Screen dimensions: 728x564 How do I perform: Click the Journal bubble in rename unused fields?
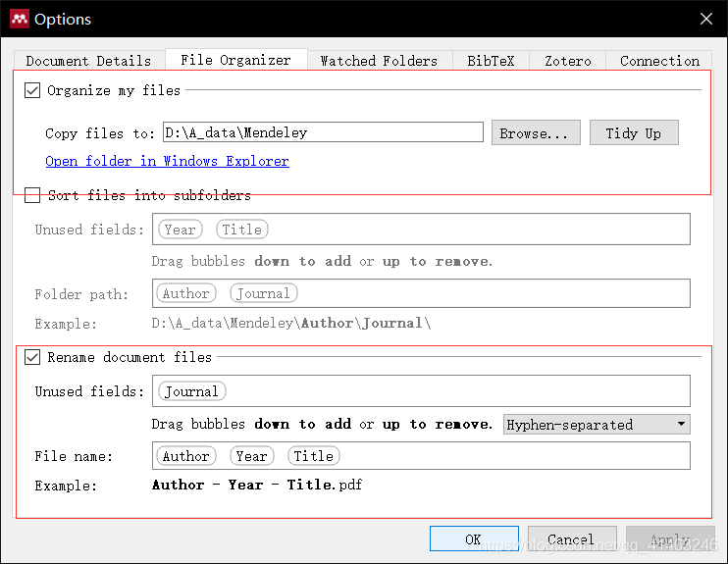[191, 391]
